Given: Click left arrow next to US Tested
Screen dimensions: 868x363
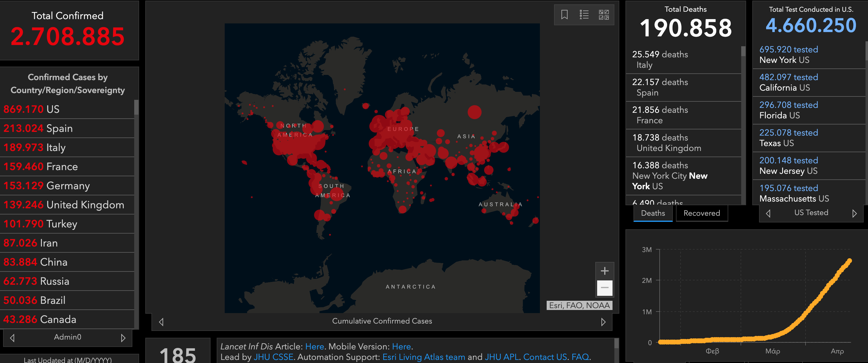Looking at the screenshot, I should 768,213.
